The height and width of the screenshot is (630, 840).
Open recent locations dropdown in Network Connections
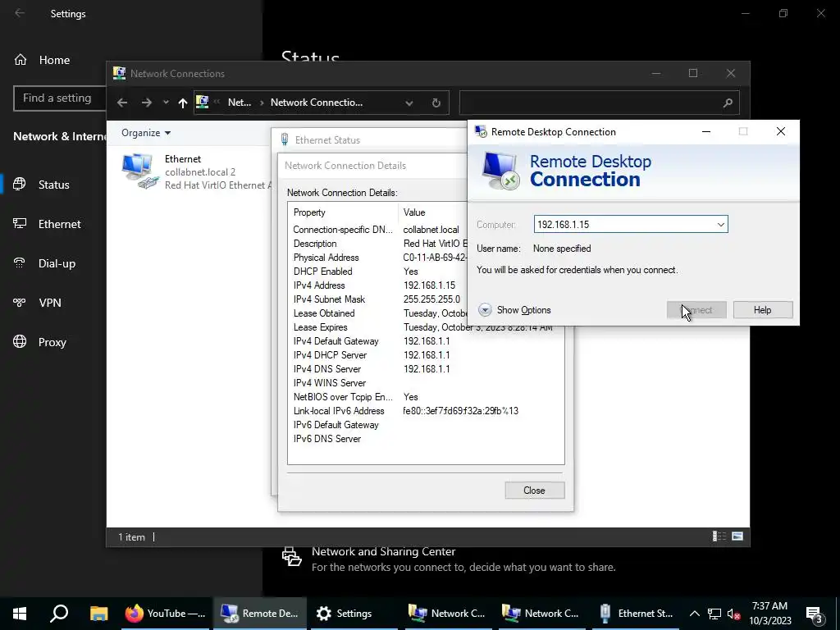tap(166, 103)
